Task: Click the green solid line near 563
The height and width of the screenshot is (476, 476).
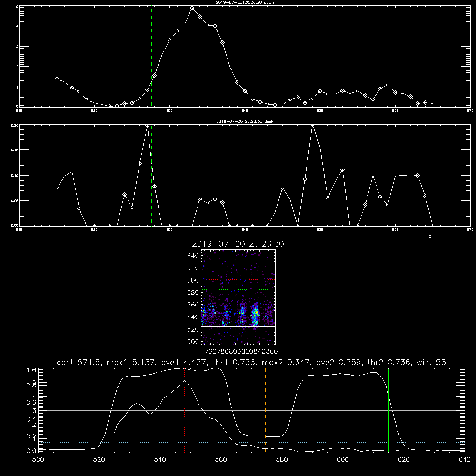Action: (229, 410)
